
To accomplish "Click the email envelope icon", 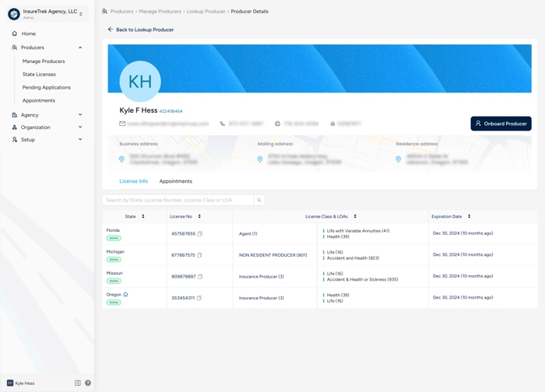I will tap(122, 124).
